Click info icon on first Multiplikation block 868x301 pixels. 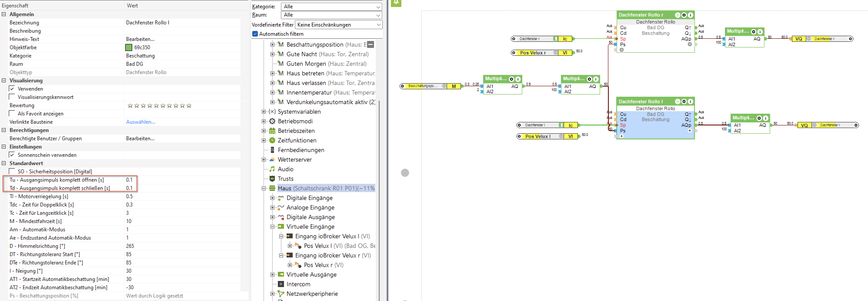518,79
